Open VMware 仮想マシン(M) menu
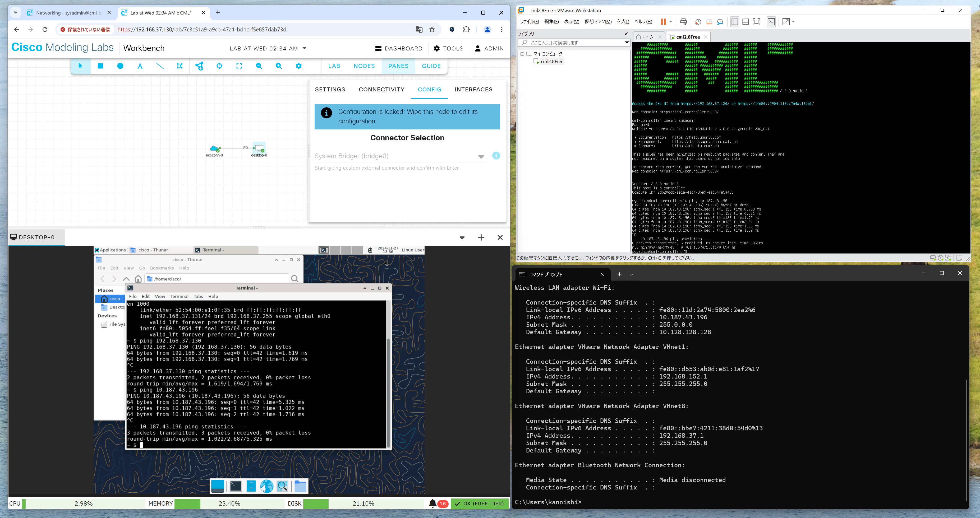Viewport: 980px width, 518px height. pos(598,22)
